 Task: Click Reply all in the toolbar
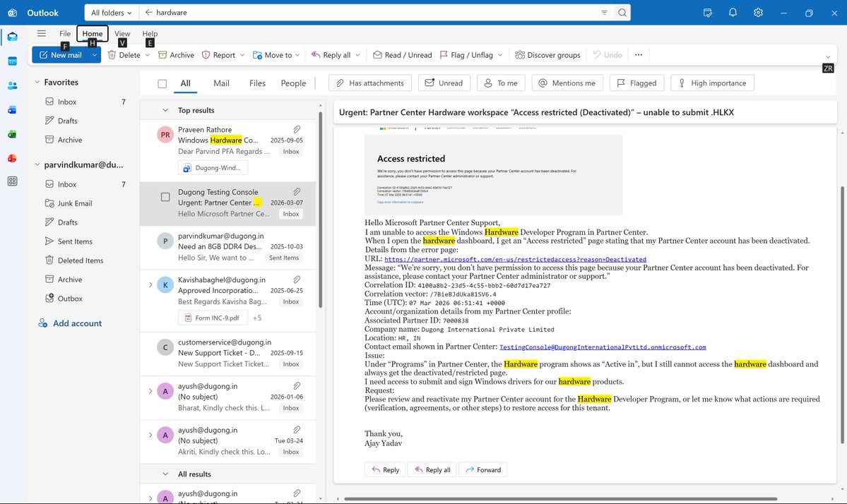tap(331, 55)
